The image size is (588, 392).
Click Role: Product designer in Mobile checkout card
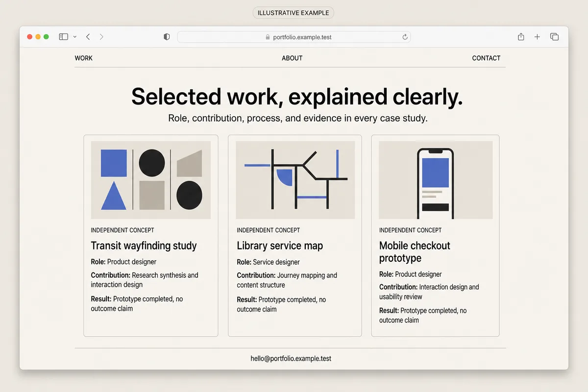point(411,274)
